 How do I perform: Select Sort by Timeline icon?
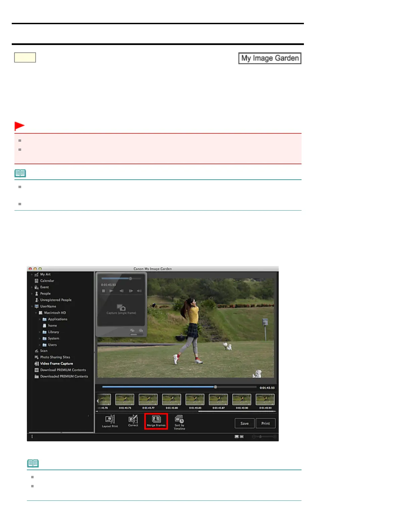179,419
